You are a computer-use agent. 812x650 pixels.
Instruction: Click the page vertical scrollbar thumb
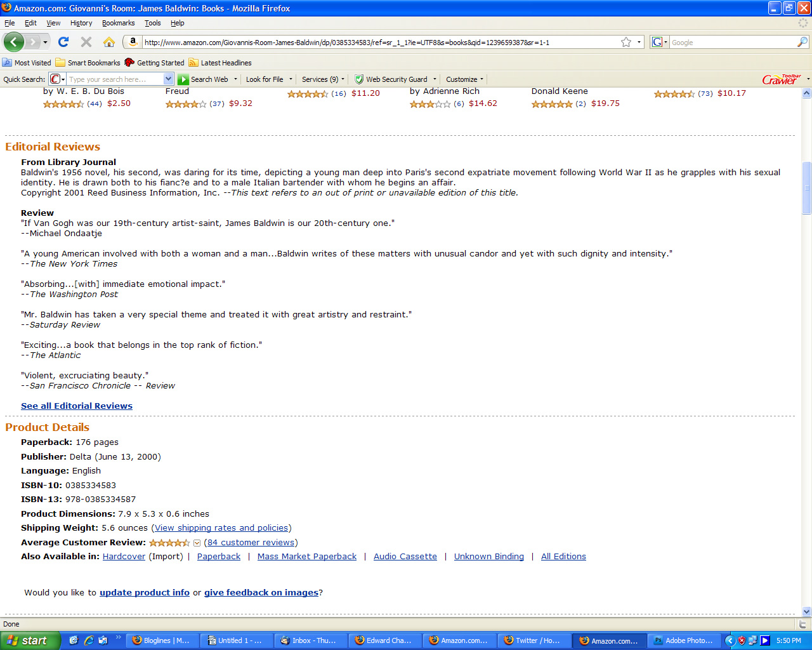[x=806, y=188]
